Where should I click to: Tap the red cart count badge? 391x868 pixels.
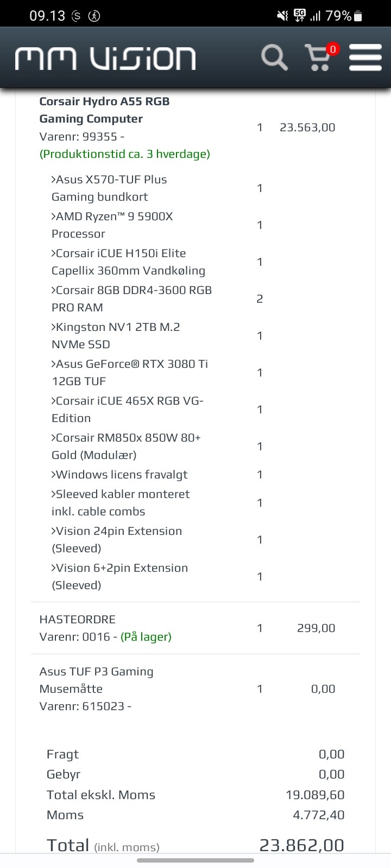click(x=333, y=49)
